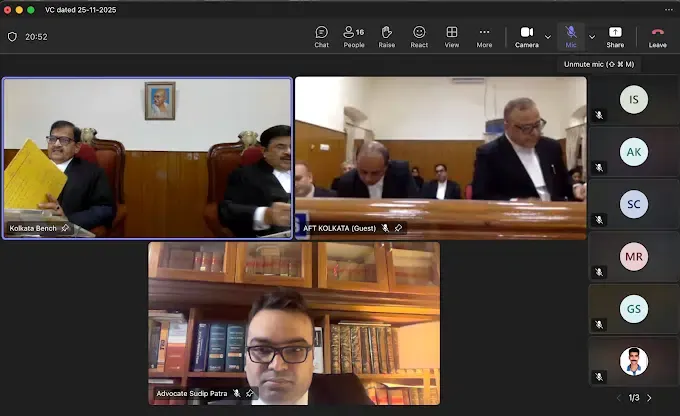Select Advocate Sudip Patra video tile
This screenshot has height=416, width=680.
(294, 324)
